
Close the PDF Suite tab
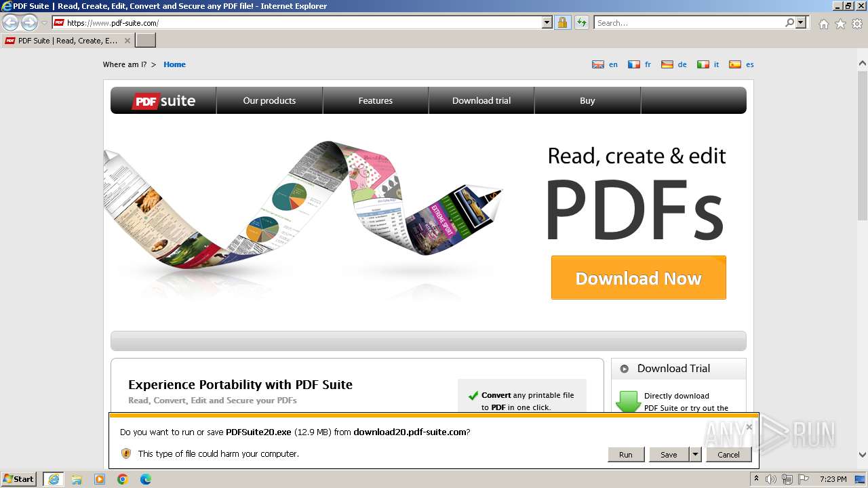(x=127, y=41)
